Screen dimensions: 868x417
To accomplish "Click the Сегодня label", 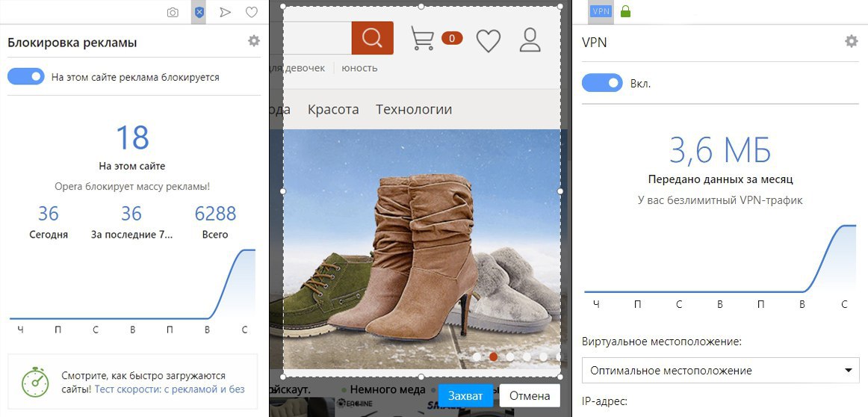I will [x=49, y=235].
